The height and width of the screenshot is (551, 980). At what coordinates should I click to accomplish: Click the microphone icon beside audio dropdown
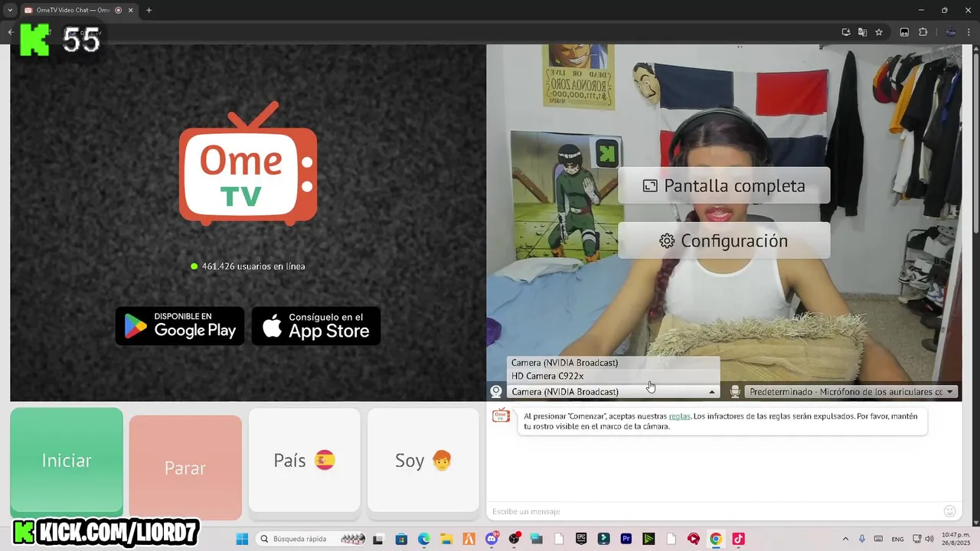pyautogui.click(x=735, y=392)
